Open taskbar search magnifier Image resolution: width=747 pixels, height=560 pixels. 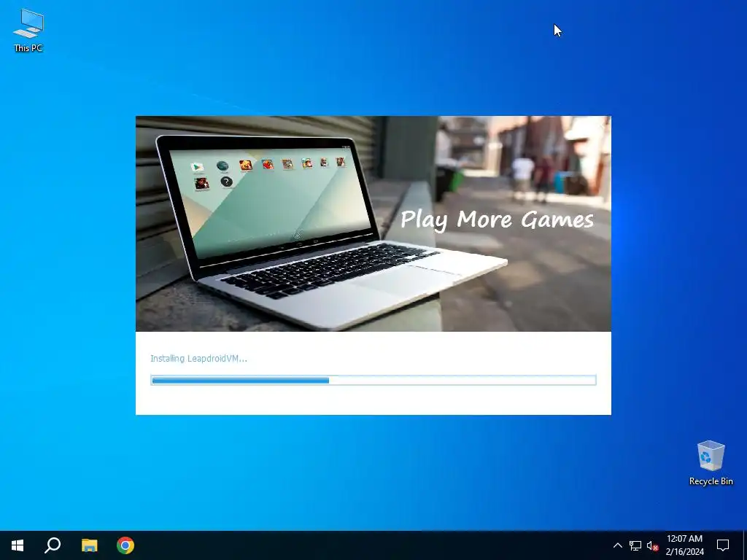tap(53, 545)
